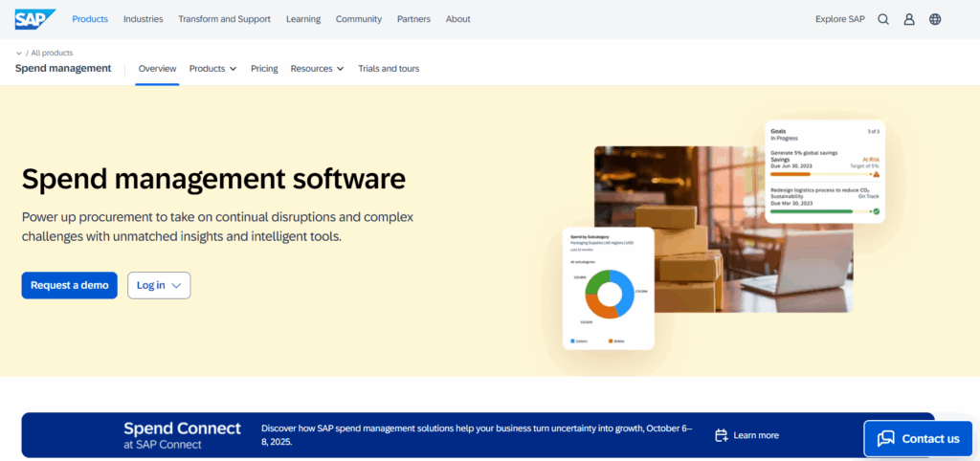Click the SAP logo
The height and width of the screenshot is (461, 980).
click(x=35, y=19)
